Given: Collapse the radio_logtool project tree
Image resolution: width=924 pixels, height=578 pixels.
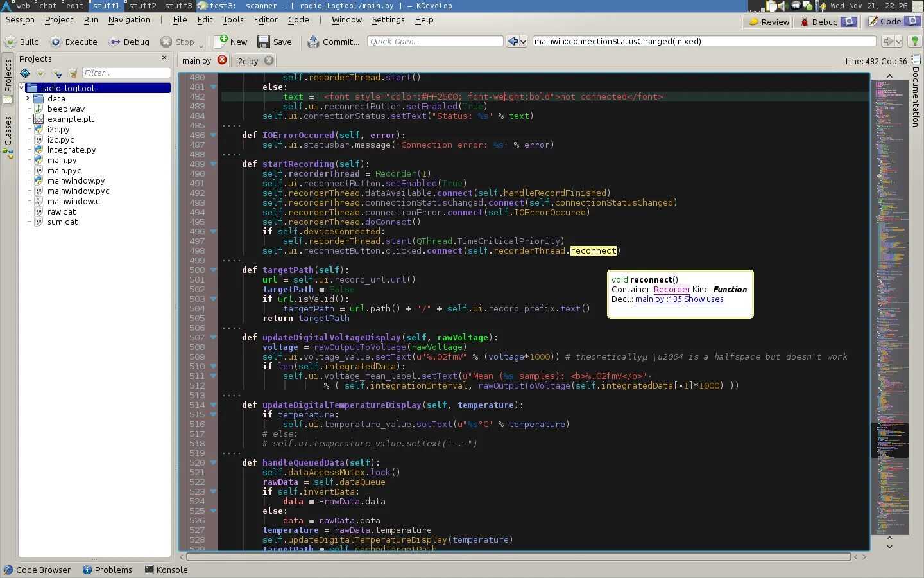Looking at the screenshot, I should 21,88.
